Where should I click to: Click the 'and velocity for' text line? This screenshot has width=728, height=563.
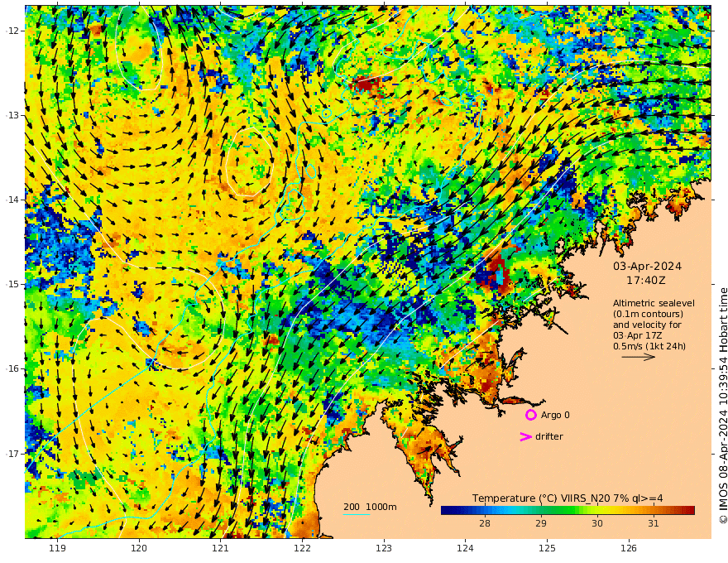click(x=647, y=325)
